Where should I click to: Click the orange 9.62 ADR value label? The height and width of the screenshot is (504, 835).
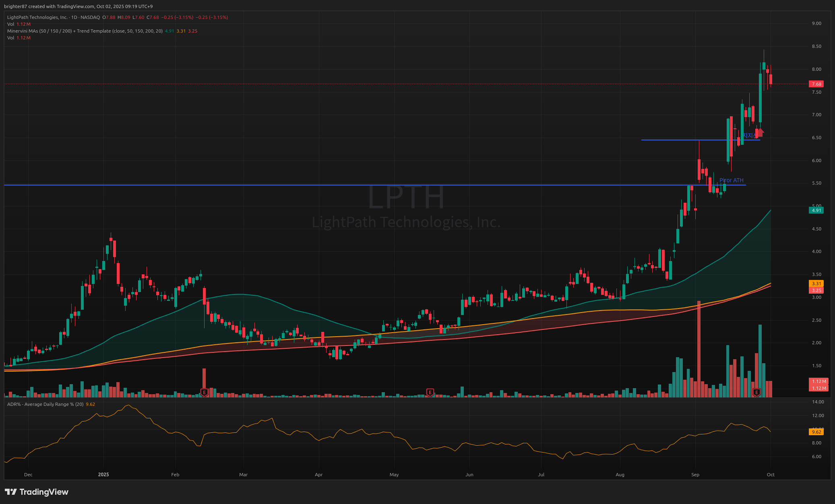tap(816, 432)
